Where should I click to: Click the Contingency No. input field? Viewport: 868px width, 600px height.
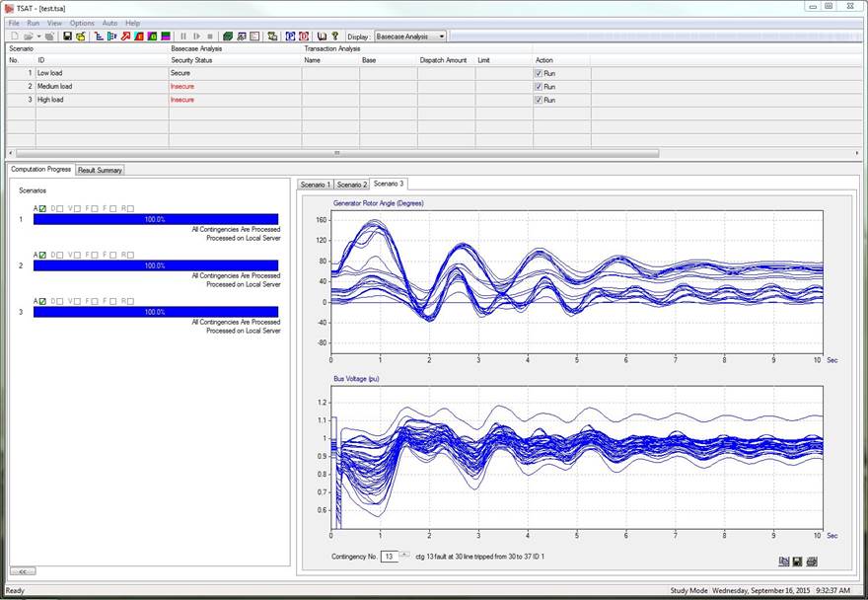coord(389,557)
